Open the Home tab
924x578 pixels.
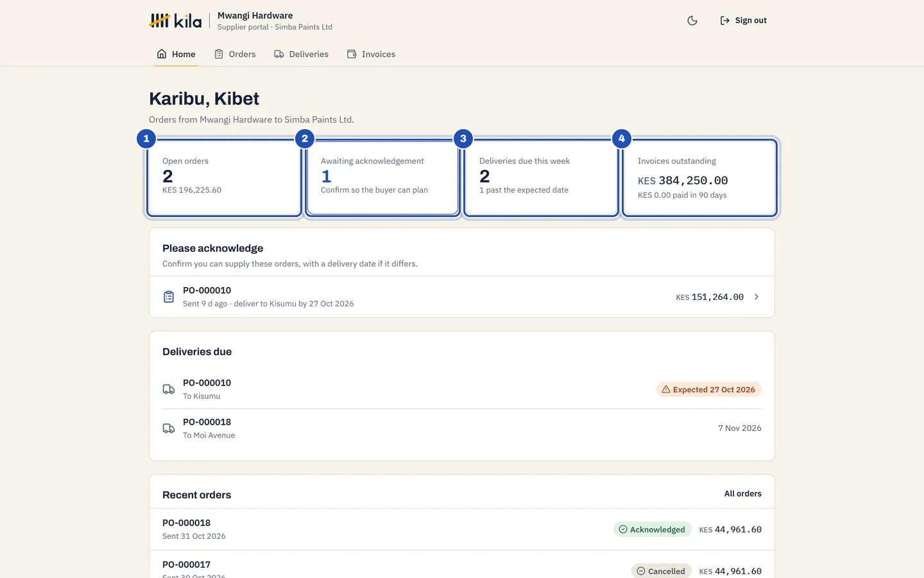176,54
